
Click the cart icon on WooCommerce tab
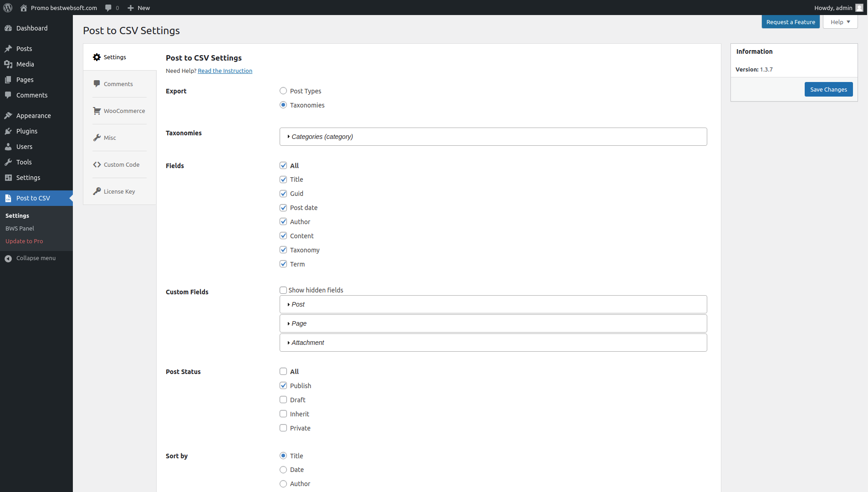point(97,111)
